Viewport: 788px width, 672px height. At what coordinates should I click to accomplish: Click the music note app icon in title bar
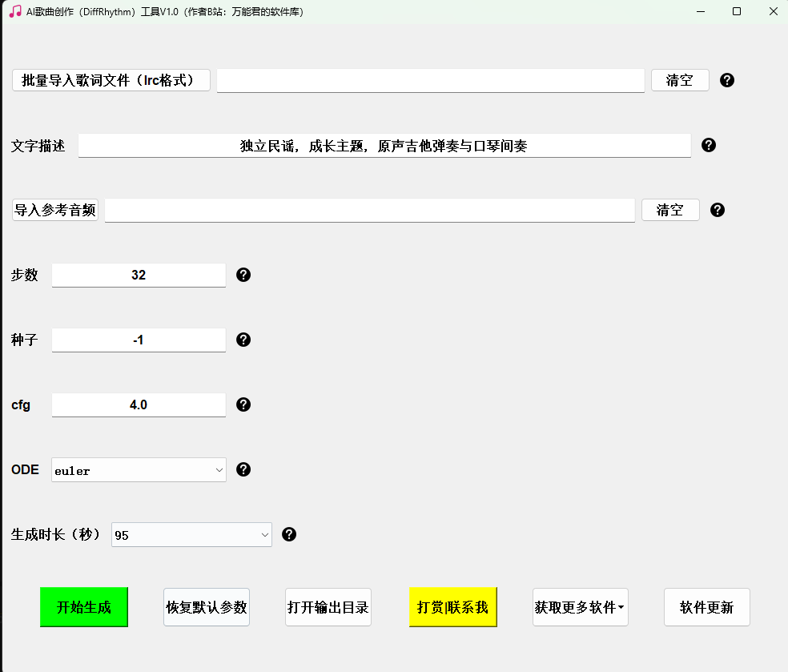(15, 11)
